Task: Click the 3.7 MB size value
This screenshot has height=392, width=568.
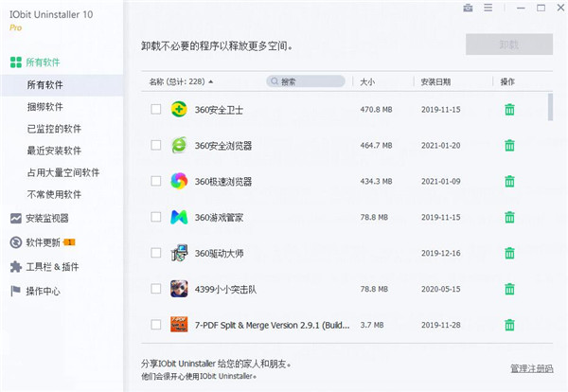Action: tap(372, 325)
